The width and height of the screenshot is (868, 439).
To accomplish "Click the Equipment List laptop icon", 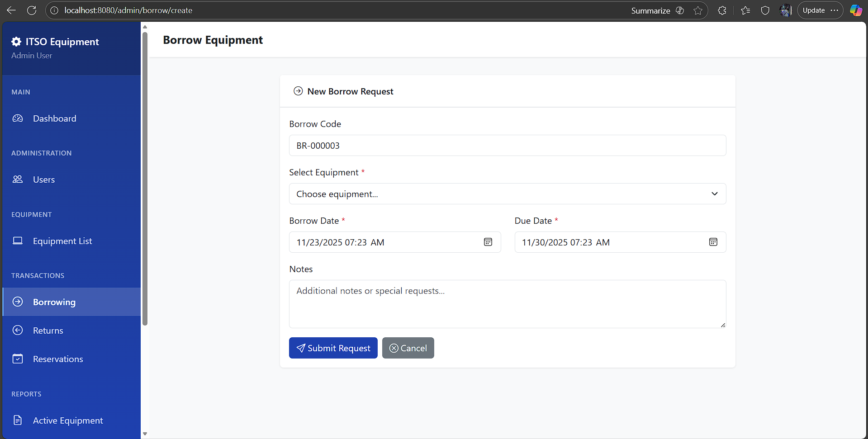I will click(x=18, y=241).
